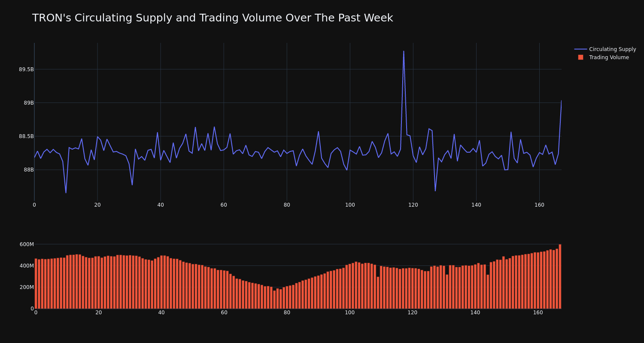The height and width of the screenshot is (343, 644).
Task: Click the 400M volume axis label
Action: point(27,266)
